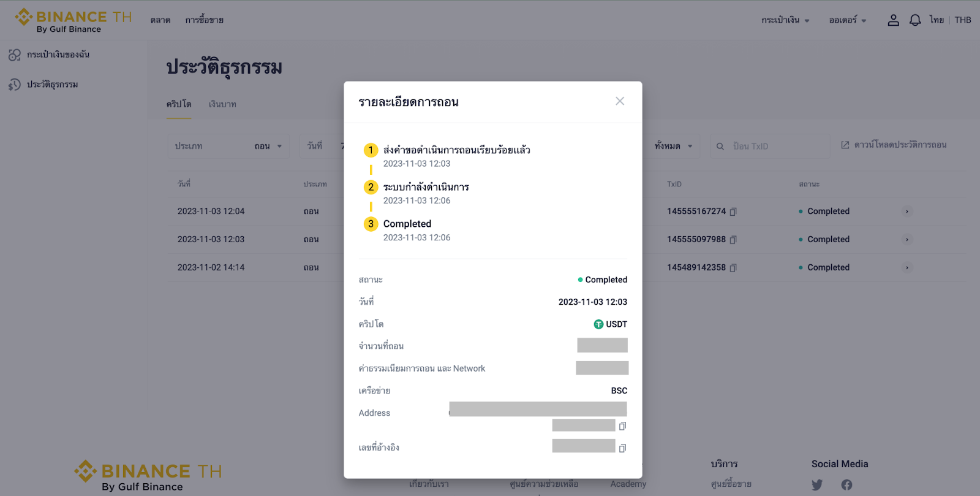The width and height of the screenshot is (980, 496).
Task: Click the TxID search field
Action: pyautogui.click(x=775, y=146)
